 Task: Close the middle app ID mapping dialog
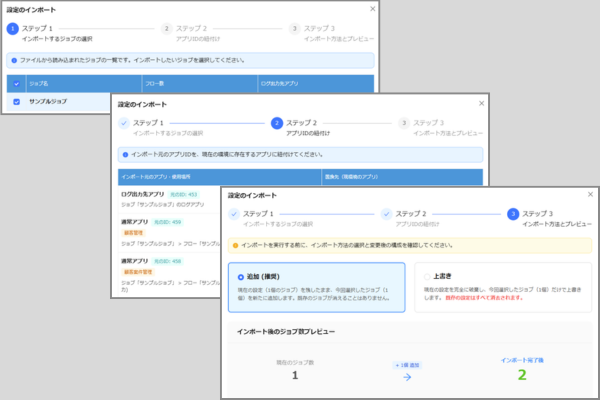[481, 103]
